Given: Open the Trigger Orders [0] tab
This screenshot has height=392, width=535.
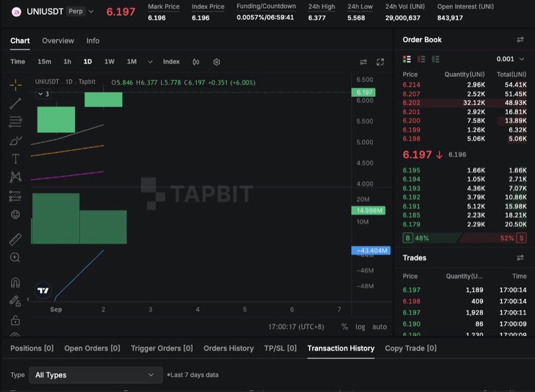Looking at the screenshot, I should (x=162, y=349).
